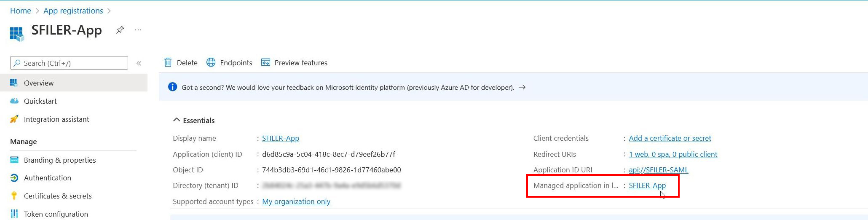Open 1 web, 0 spa, 0 public client link
868x220 pixels.
coord(673,154)
